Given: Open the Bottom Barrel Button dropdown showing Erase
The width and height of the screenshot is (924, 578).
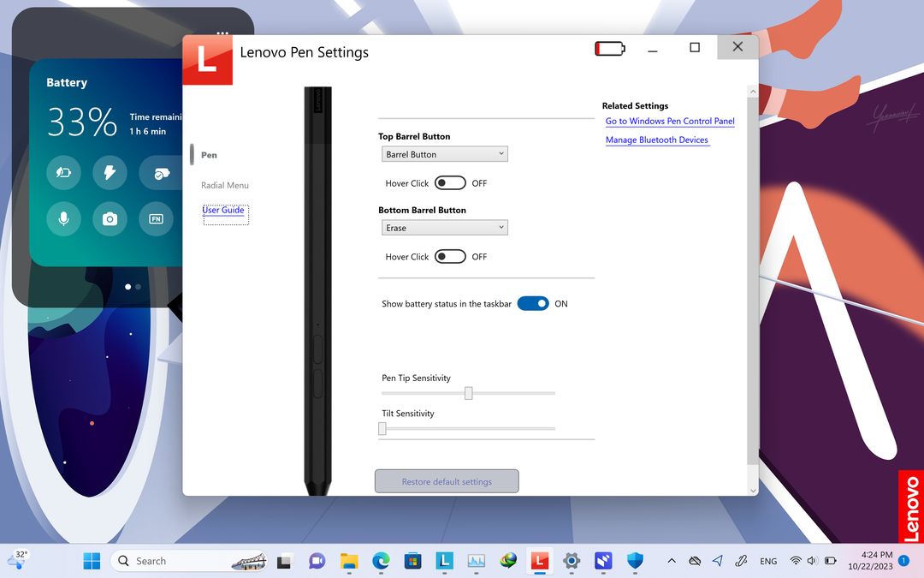Looking at the screenshot, I should click(444, 227).
